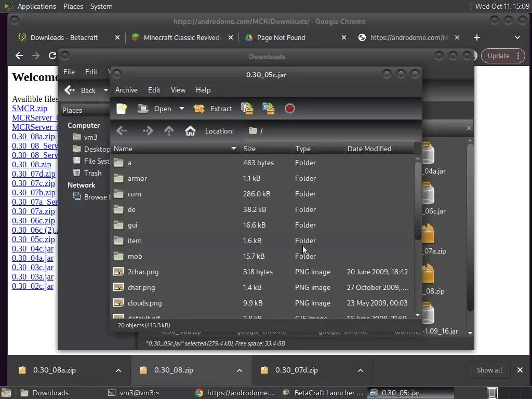Image resolution: width=532 pixels, height=399 pixels.
Task: Open 0.30_02c.jar link on webpage
Action: click(x=33, y=286)
